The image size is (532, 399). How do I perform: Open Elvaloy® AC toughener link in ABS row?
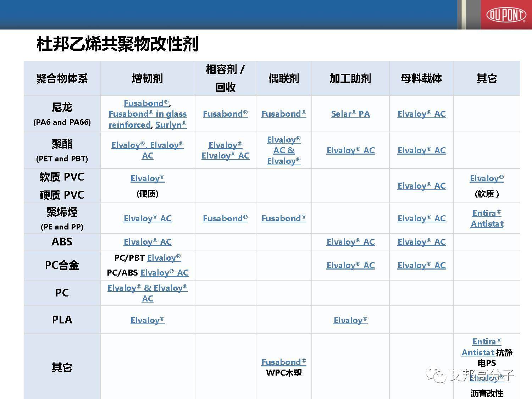tap(148, 242)
